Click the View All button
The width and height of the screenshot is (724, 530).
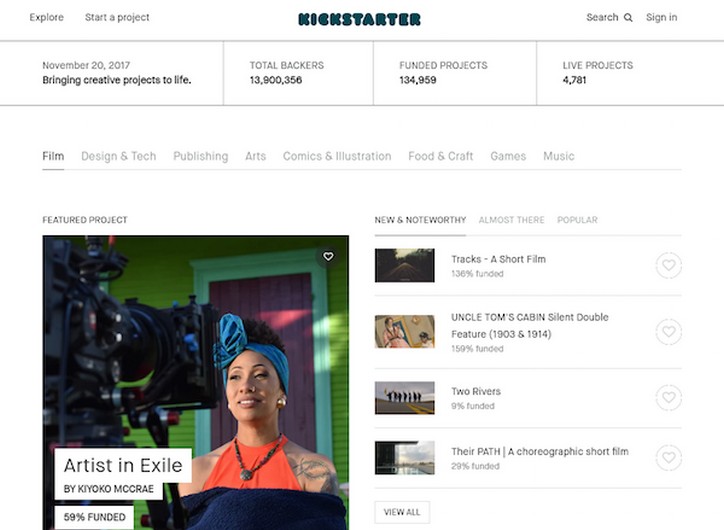point(402,512)
